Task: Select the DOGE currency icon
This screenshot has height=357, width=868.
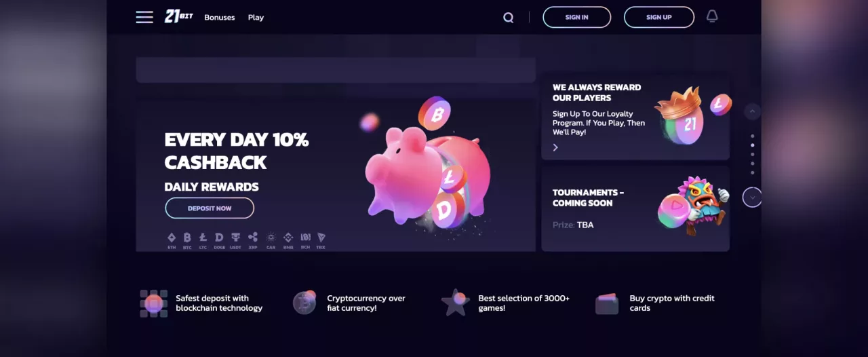Action: 219,240
